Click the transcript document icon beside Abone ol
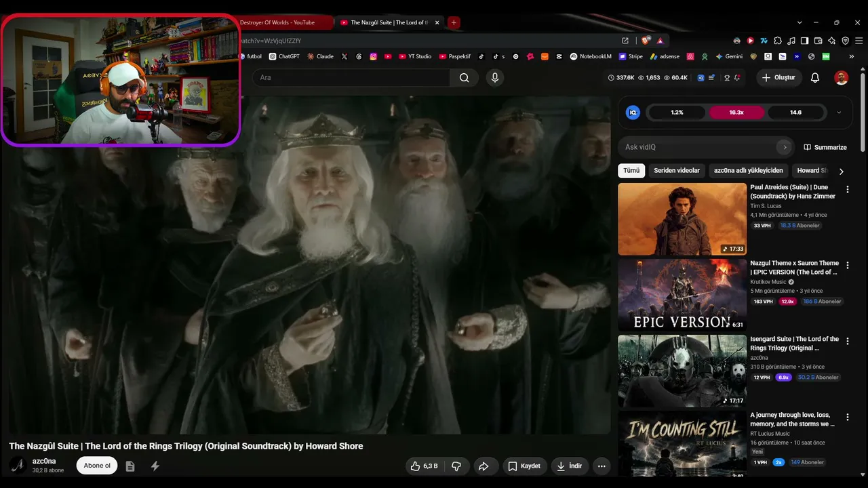 point(130,466)
